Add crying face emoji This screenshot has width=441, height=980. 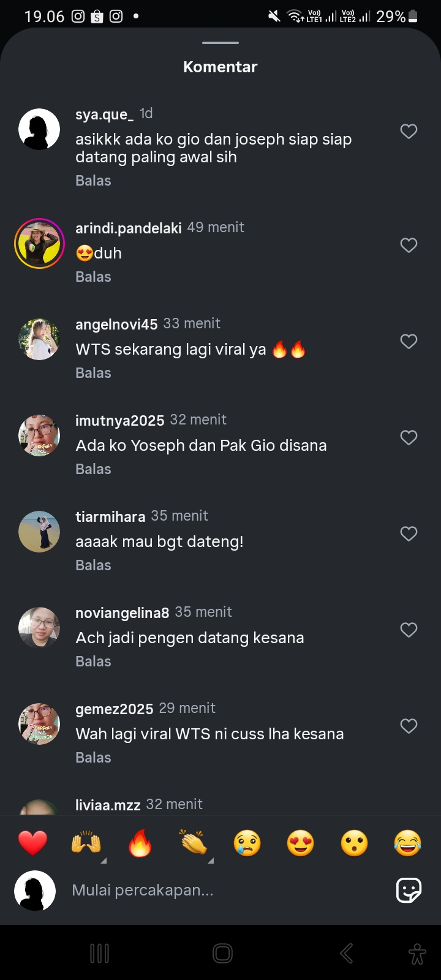click(x=247, y=843)
